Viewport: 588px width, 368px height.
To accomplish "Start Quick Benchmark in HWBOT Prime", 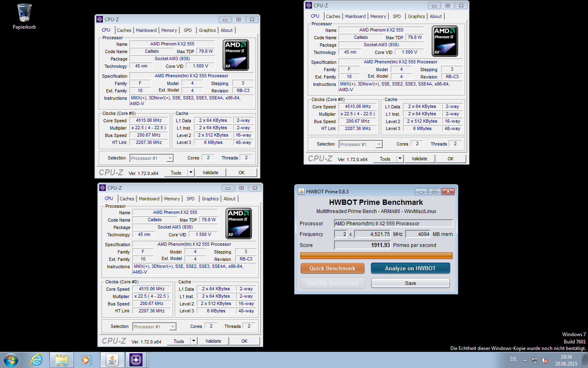I will click(332, 268).
